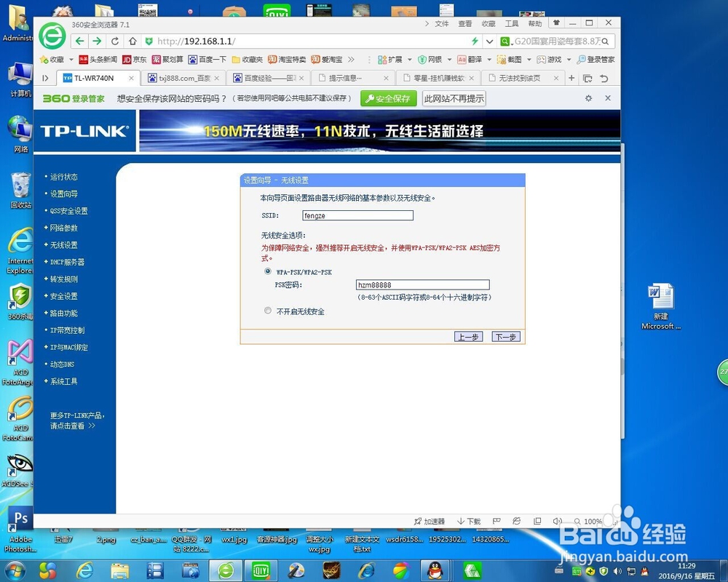Screen dimensions: 728x582
Task: Click 此网站不再提示 to stop password prompts
Action: [x=454, y=97]
